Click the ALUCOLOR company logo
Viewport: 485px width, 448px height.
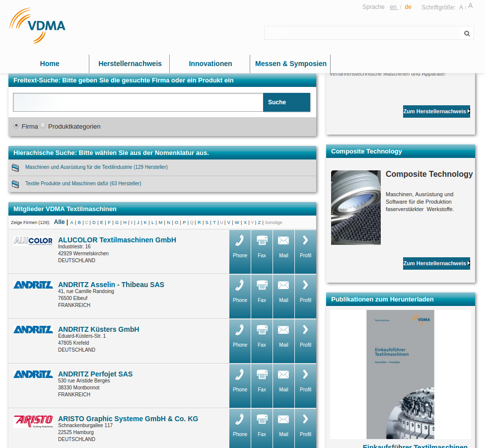click(33, 241)
